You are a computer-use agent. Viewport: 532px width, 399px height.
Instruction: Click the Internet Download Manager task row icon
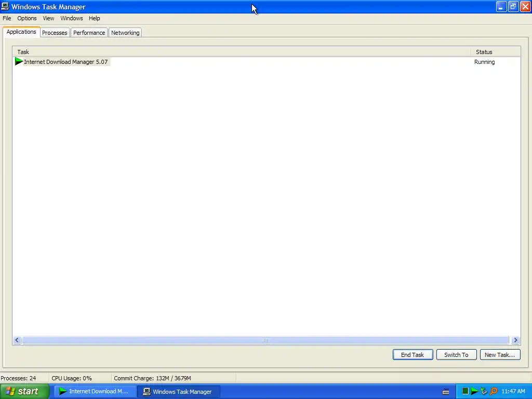point(19,62)
